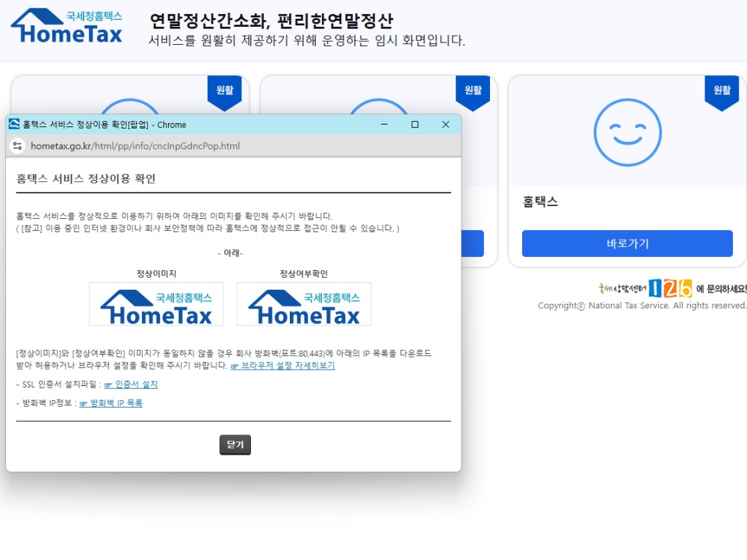Click the HomeTax logo in page header

click(66, 26)
